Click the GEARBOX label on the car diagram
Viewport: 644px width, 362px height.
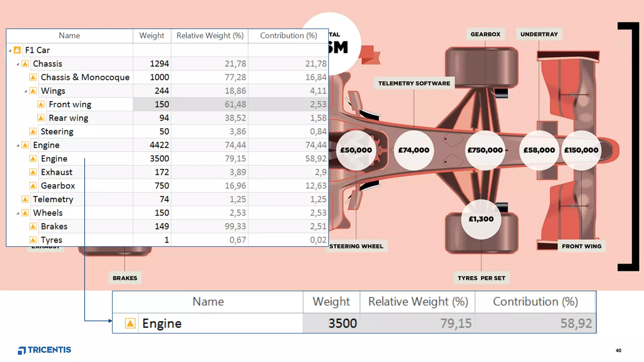(x=485, y=34)
